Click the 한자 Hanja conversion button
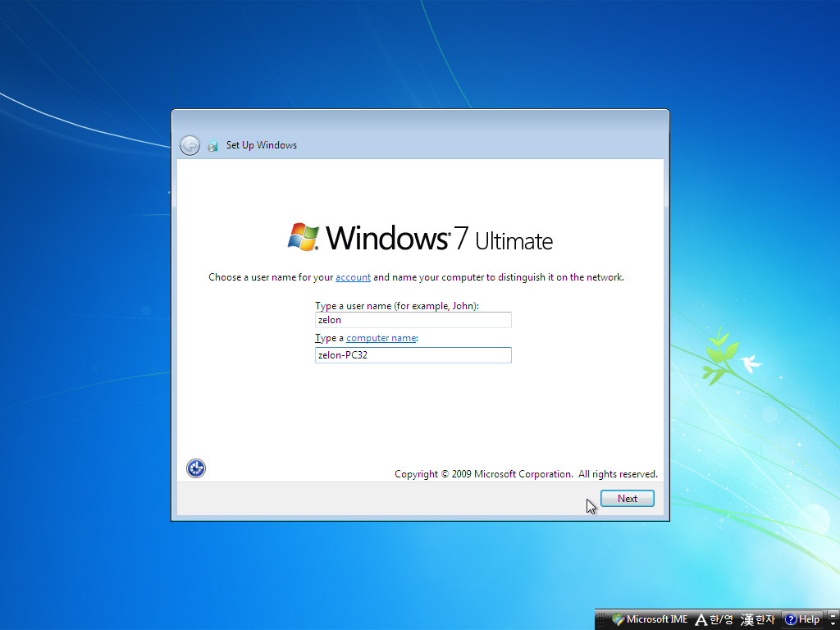This screenshot has width=840, height=630. (757, 620)
